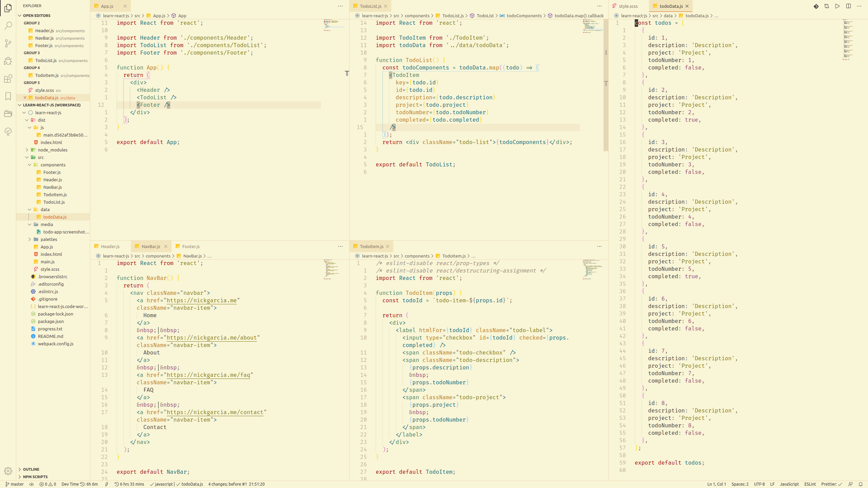
Task: Open package.json in explorer tree
Action: pyautogui.click(x=51, y=321)
